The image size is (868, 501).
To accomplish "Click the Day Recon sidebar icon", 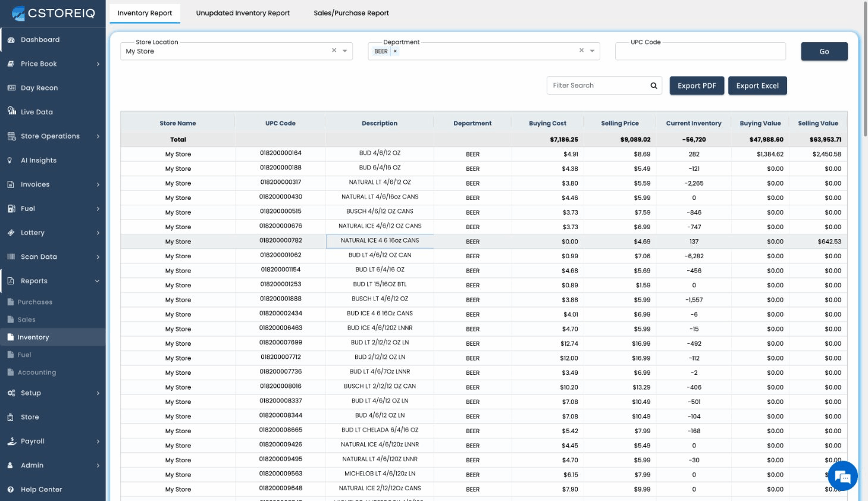I will (x=11, y=88).
